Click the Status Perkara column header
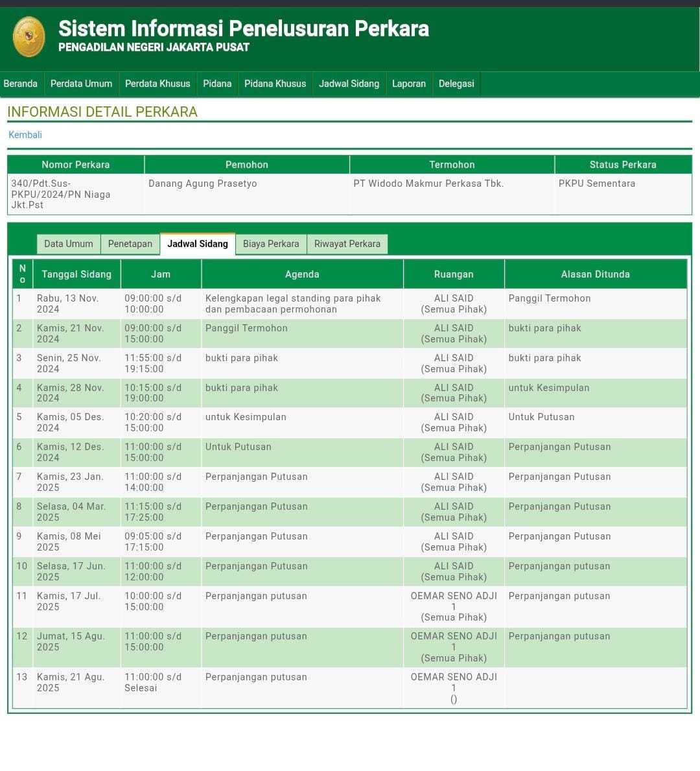Screen dimensions: 700x771 623,165
